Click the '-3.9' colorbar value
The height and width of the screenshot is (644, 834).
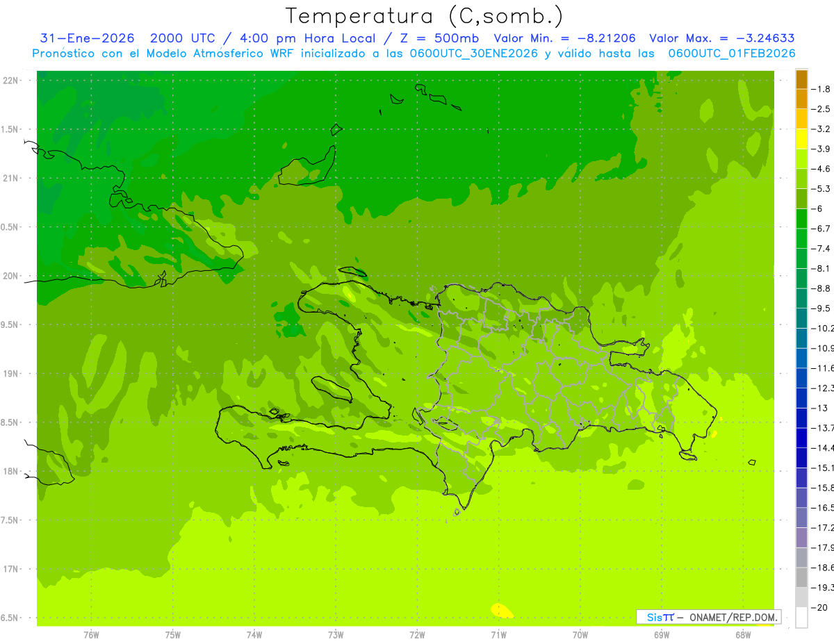point(821,149)
